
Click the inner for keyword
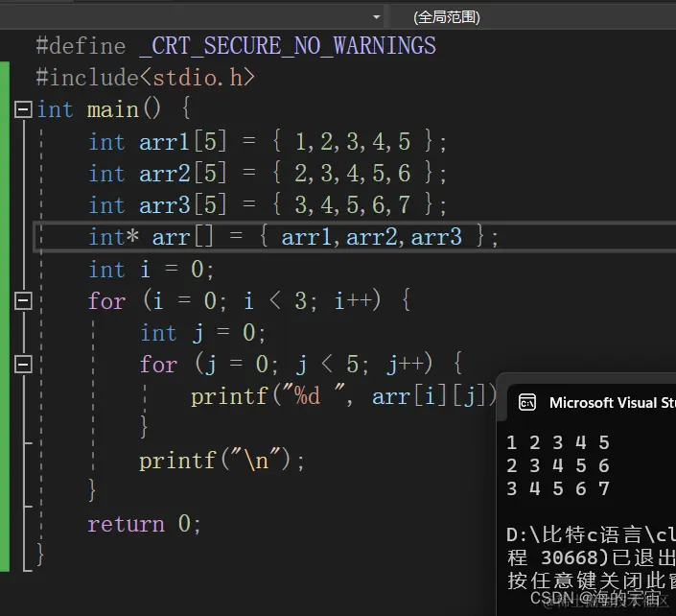coord(158,364)
